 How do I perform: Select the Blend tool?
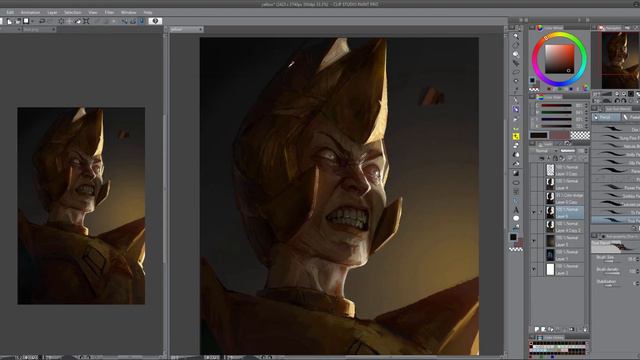[516, 154]
